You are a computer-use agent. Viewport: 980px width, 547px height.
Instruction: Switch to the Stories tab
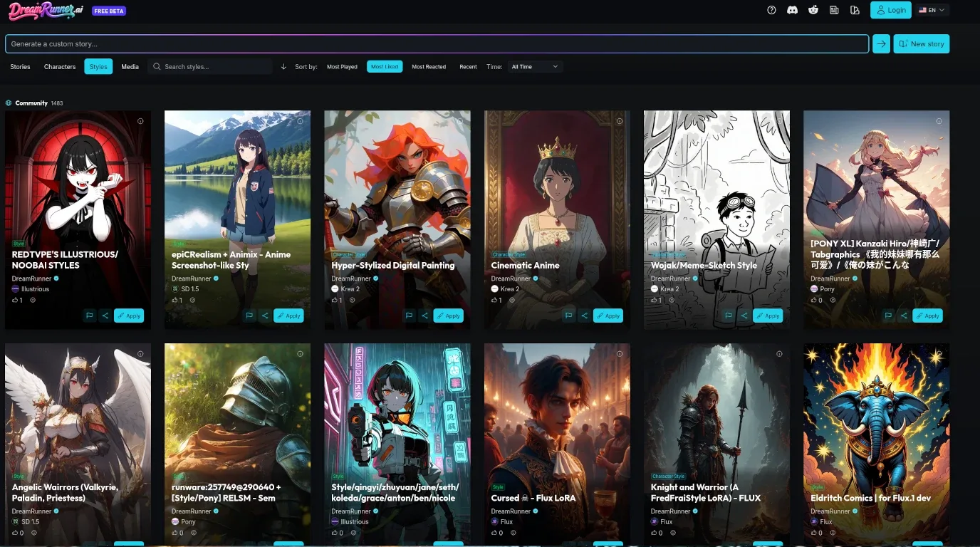point(20,67)
